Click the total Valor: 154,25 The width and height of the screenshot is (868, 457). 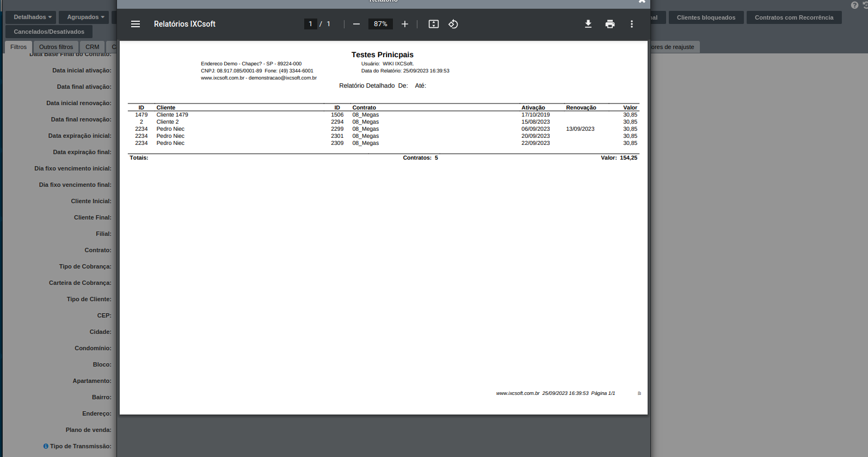[619, 158]
